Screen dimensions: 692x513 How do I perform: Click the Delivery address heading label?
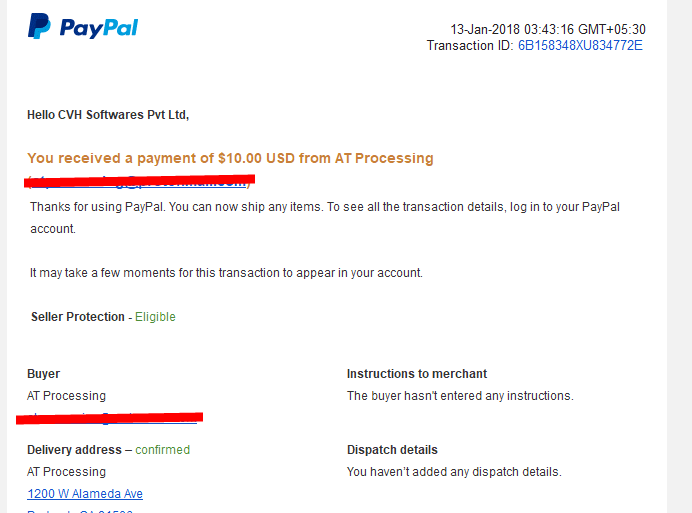pos(74,450)
